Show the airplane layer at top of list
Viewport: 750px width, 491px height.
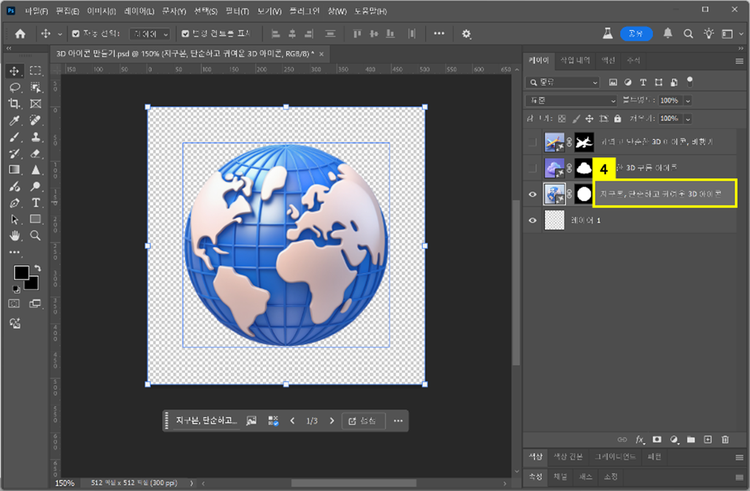pyautogui.click(x=532, y=142)
